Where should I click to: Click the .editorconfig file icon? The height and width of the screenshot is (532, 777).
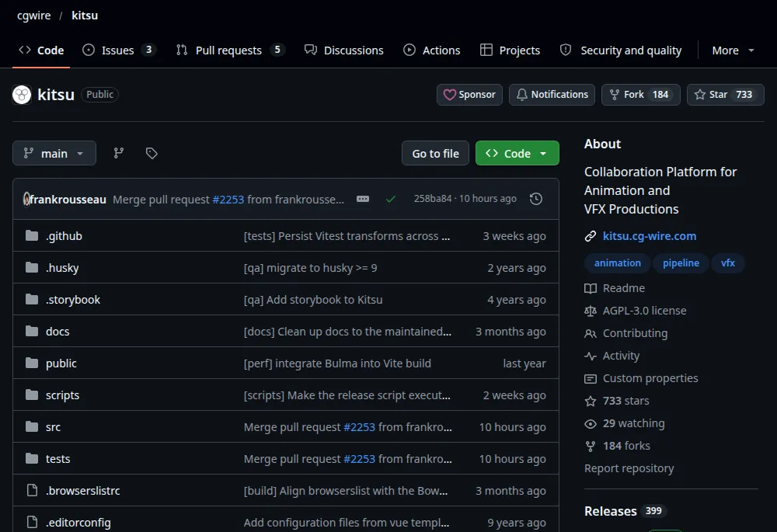coord(32,522)
